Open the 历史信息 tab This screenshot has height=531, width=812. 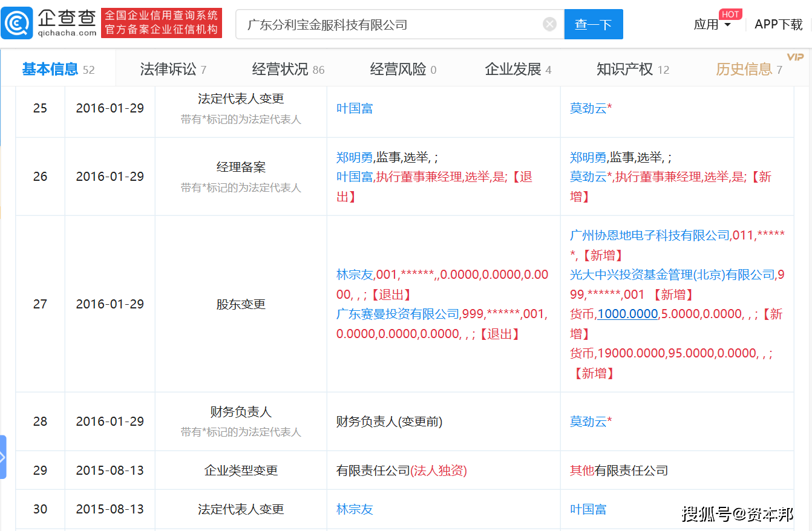749,70
